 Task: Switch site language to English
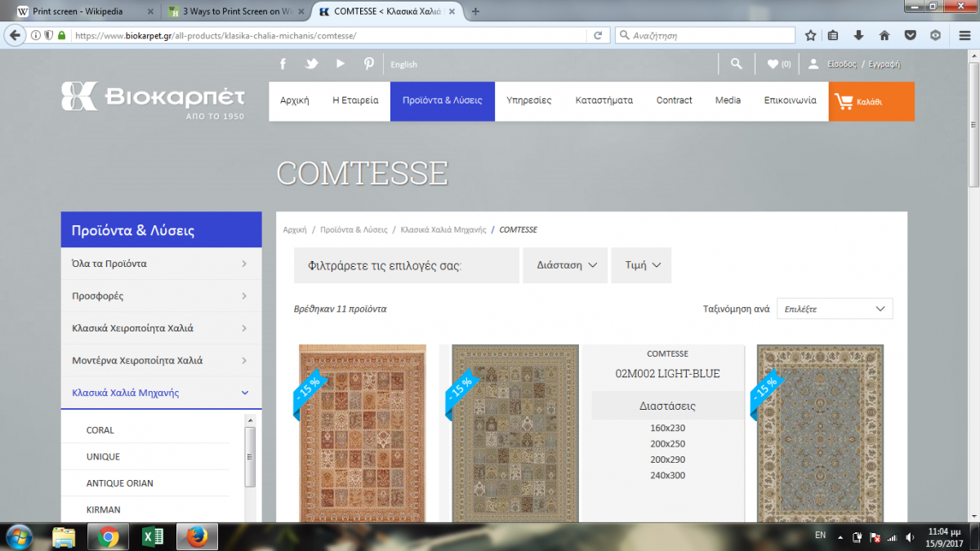(403, 64)
